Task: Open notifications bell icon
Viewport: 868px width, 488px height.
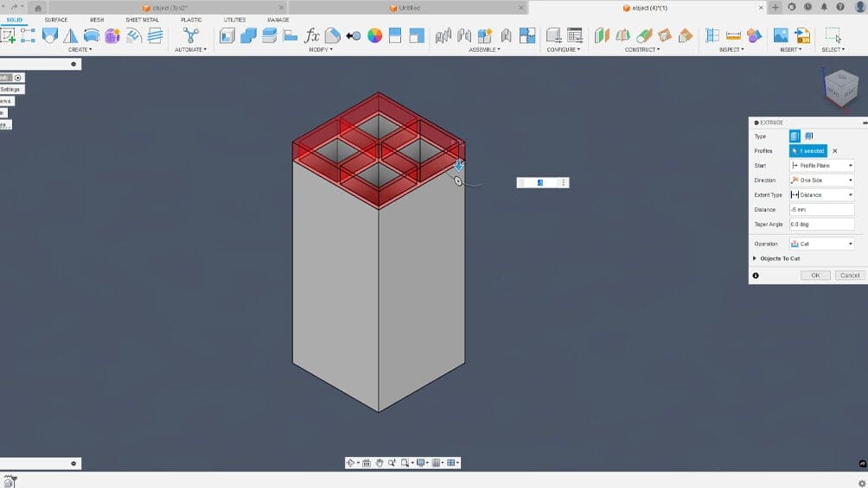Action: click(x=824, y=7)
